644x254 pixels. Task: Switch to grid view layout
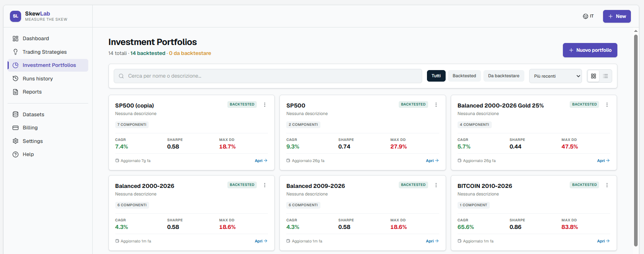(594, 76)
